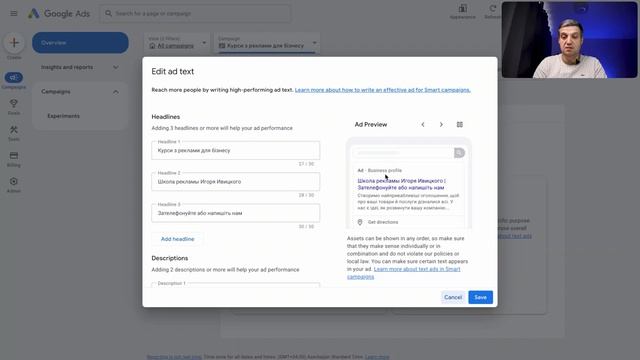Open Campaigns in the left rail
Viewport: 640px width, 360px height.
13,80
